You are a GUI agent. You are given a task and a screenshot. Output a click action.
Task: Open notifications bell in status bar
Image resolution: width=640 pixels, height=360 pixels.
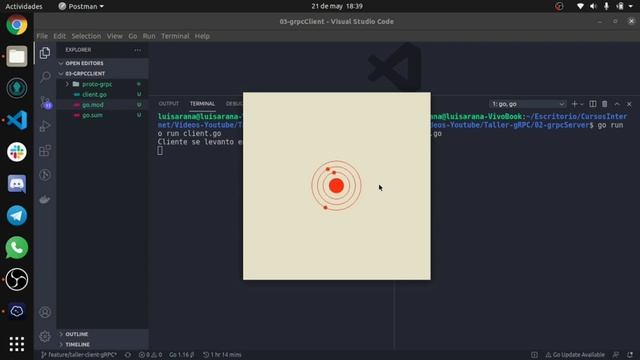click(630, 355)
